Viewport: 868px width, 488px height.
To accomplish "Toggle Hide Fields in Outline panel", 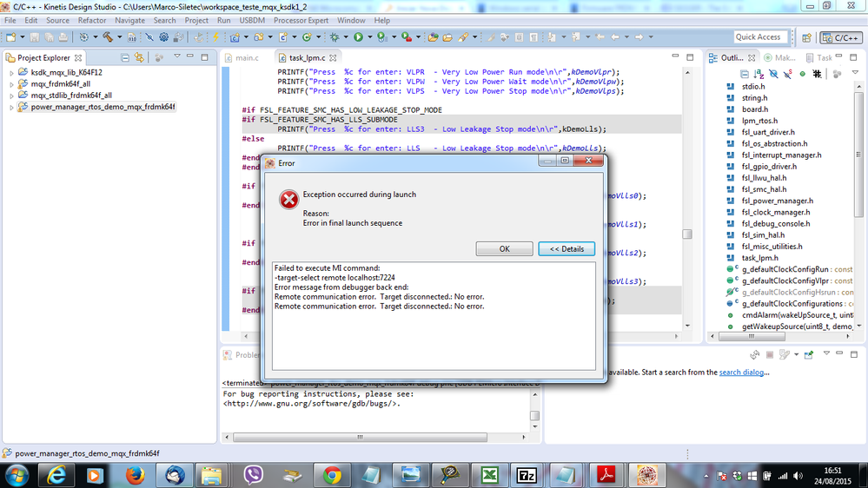I will coord(773,74).
